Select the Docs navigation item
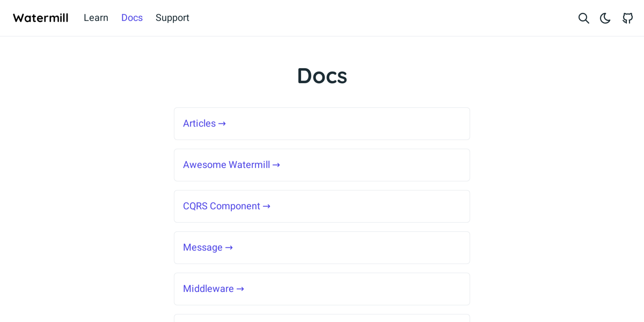Screen dimensions: 644x322 (131, 18)
